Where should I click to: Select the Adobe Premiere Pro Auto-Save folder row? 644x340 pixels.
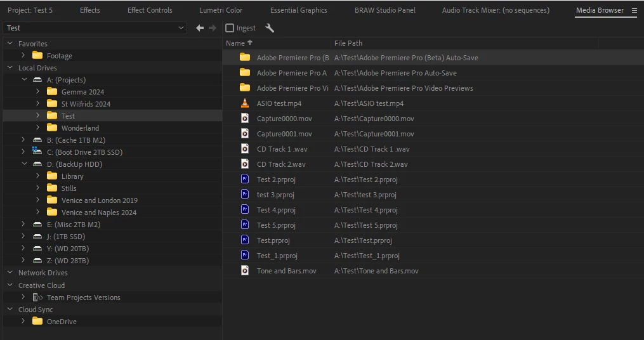[433, 73]
